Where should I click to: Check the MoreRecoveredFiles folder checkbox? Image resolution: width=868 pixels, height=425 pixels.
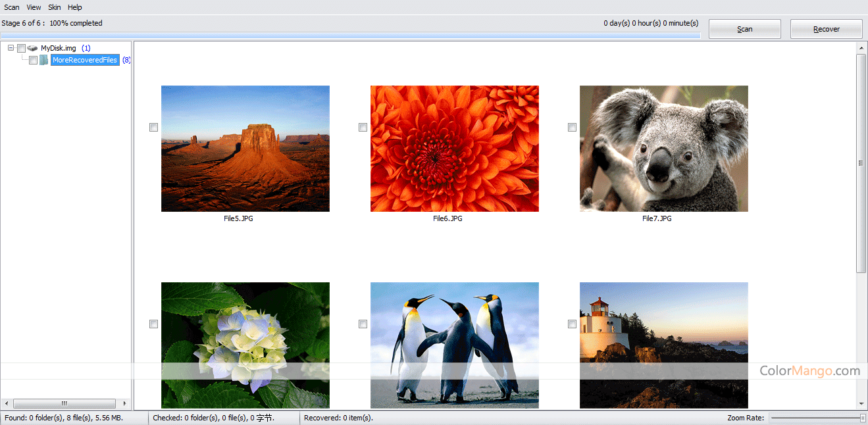[33, 61]
